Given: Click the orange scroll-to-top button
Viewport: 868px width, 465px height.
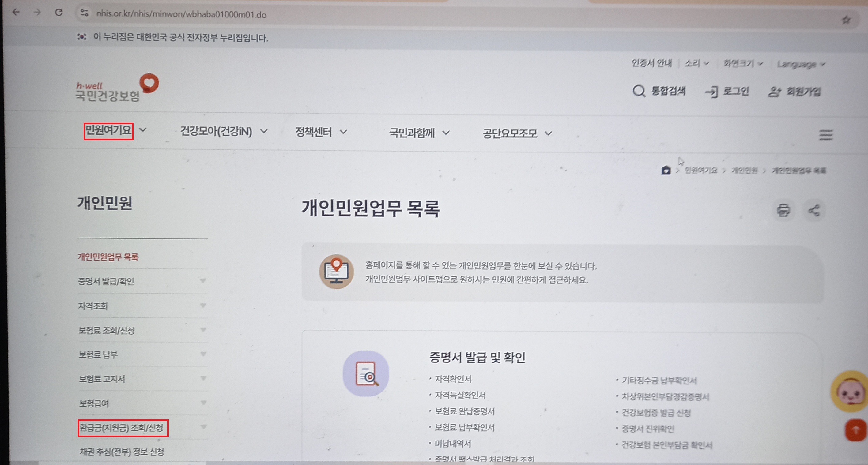Looking at the screenshot, I should point(855,430).
